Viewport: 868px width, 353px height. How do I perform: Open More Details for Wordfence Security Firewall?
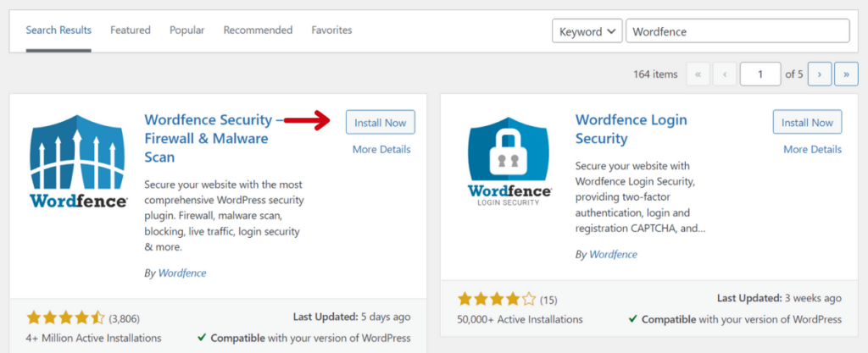click(x=381, y=149)
